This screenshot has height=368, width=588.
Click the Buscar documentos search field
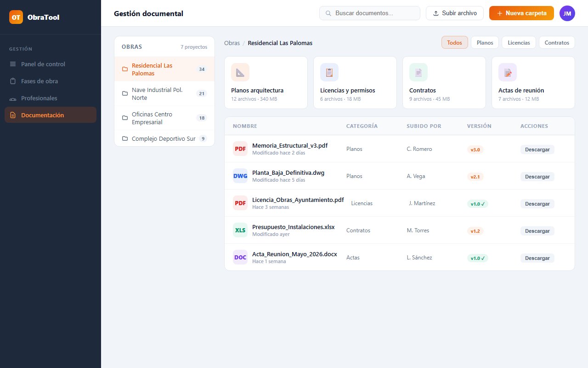pyautogui.click(x=370, y=13)
